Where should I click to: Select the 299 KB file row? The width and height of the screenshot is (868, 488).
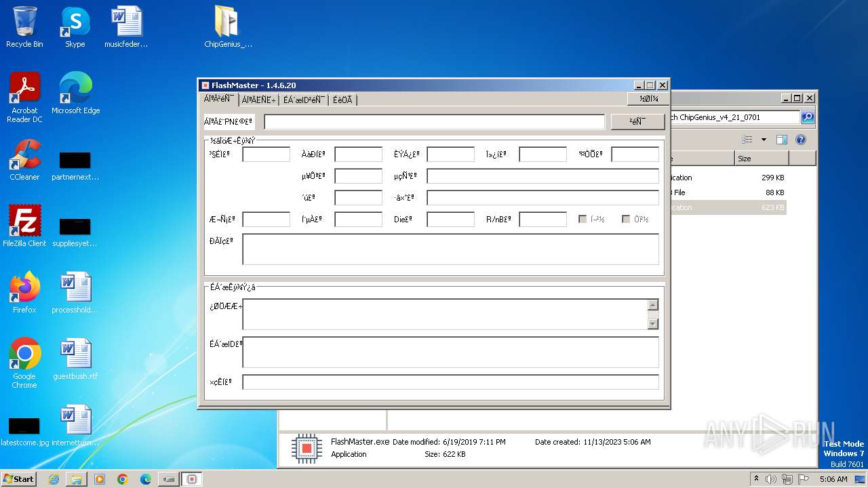tap(728, 178)
